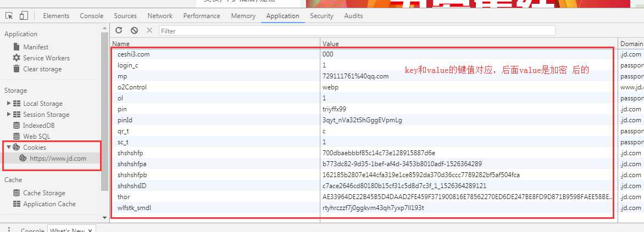
Task: Select the IndexedDB database icon
Action: (16, 126)
